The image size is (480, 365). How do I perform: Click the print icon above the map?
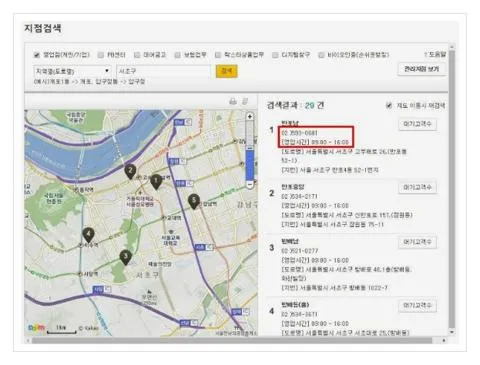tap(233, 101)
